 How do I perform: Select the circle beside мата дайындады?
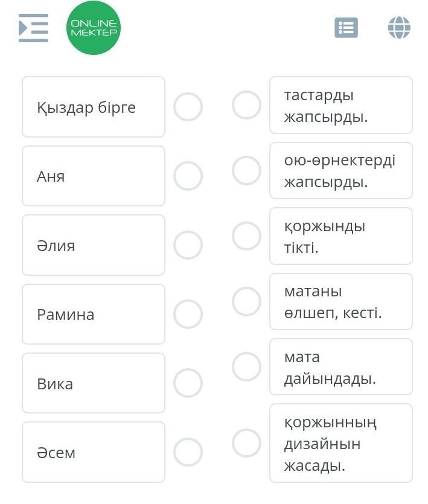tap(246, 366)
